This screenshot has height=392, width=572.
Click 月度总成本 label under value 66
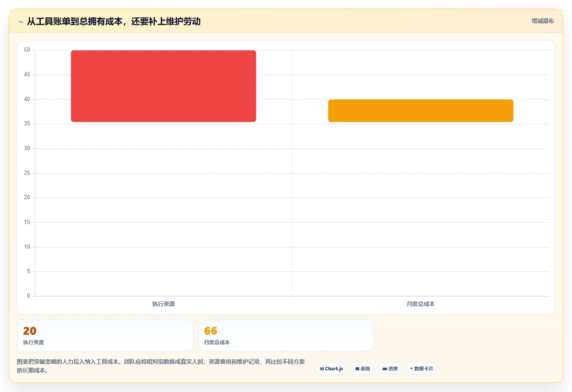click(x=217, y=343)
